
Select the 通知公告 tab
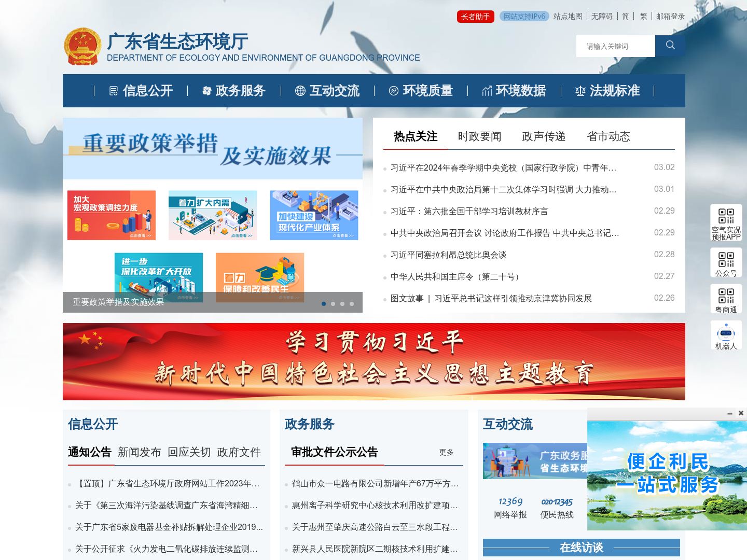point(90,452)
